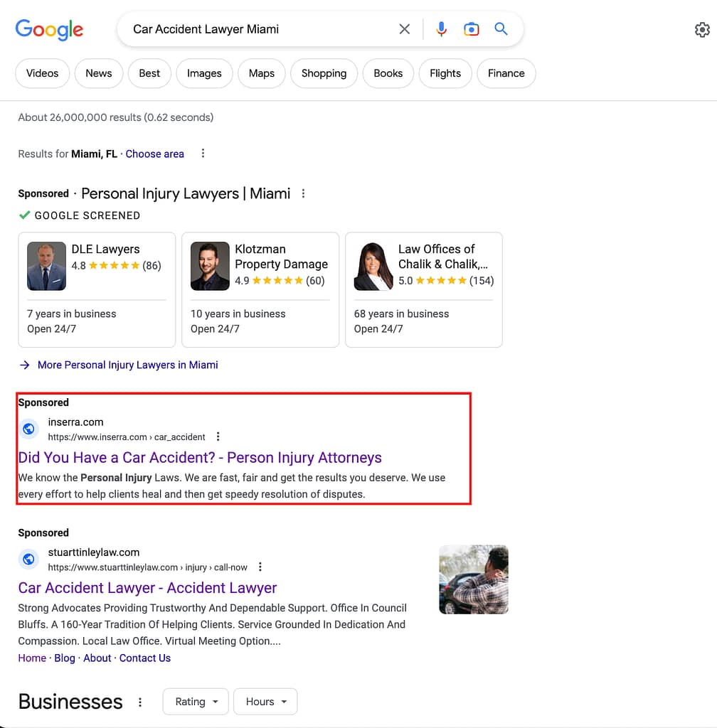Click the inserra.com car_accident URL
Viewport: 717px width, 728px height.
tap(127, 437)
